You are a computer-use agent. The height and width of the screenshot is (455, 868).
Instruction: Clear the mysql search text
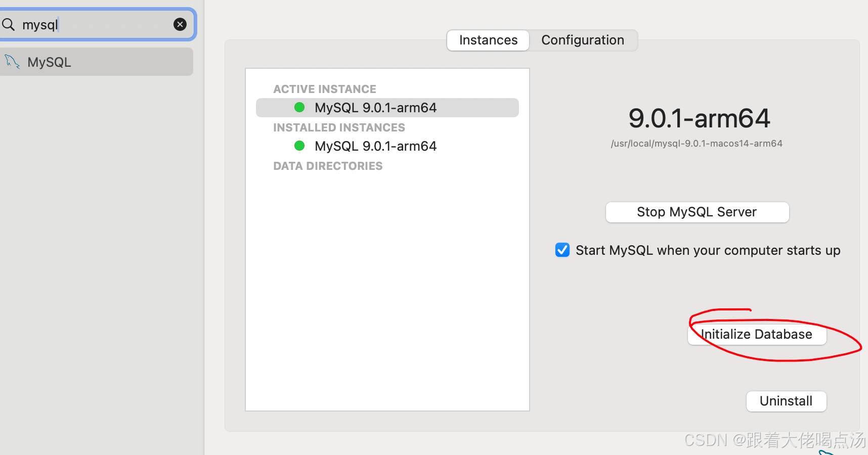(x=180, y=24)
